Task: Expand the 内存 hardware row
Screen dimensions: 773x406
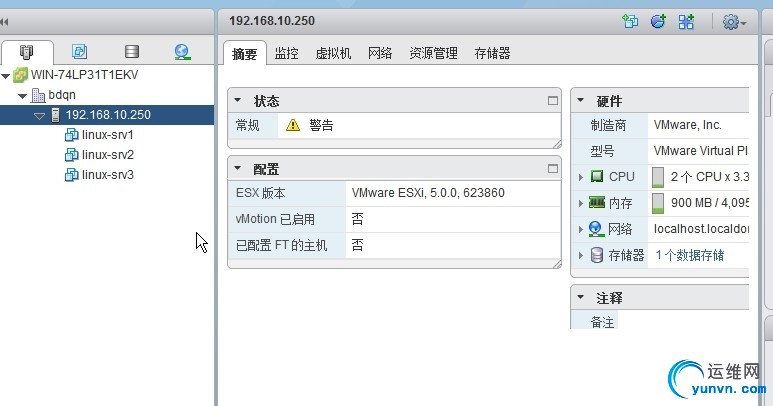Action: 581,203
